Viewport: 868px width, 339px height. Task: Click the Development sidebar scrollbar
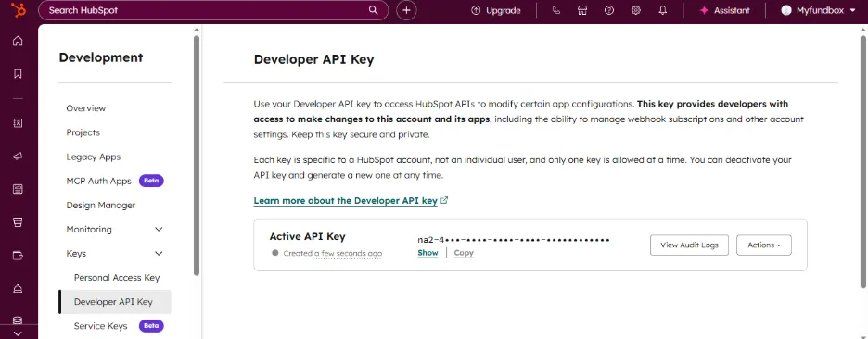(197, 156)
